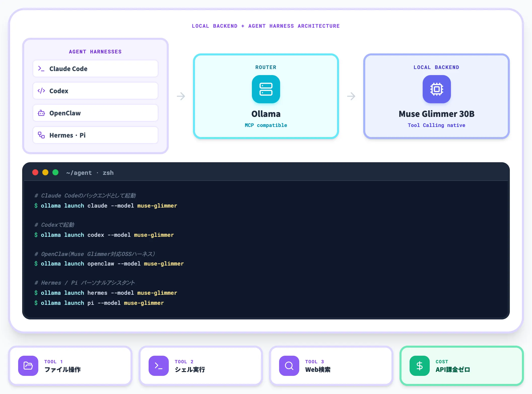The width and height of the screenshot is (532, 394).
Task: Click the ROUTER heading
Action: (x=266, y=67)
